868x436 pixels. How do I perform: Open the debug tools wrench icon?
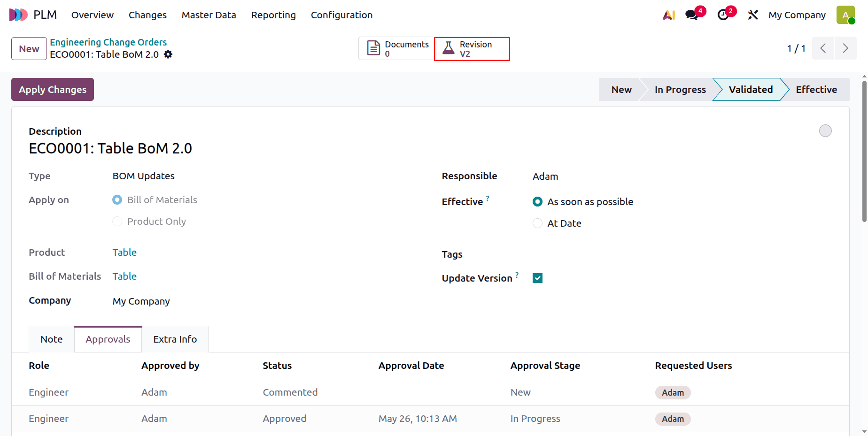click(x=753, y=15)
